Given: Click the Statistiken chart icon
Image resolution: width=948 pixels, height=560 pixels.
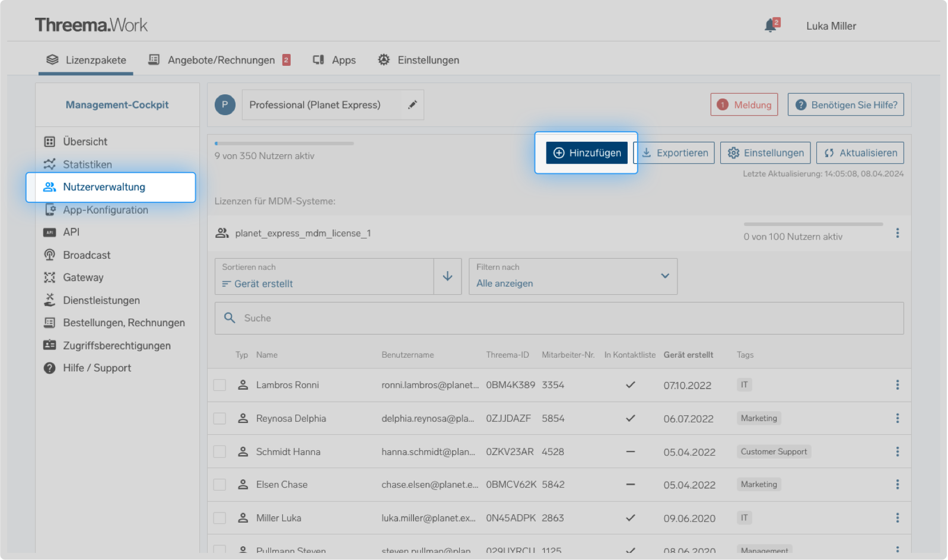Looking at the screenshot, I should (x=50, y=164).
